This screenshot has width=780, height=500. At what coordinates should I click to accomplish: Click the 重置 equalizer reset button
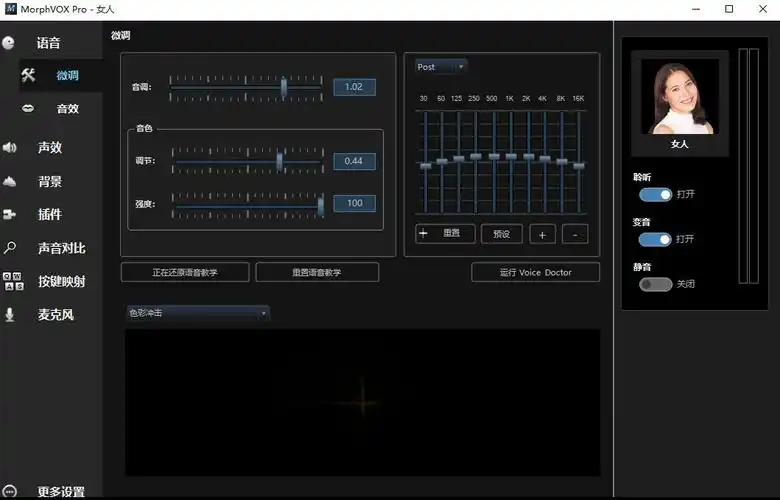coord(444,234)
